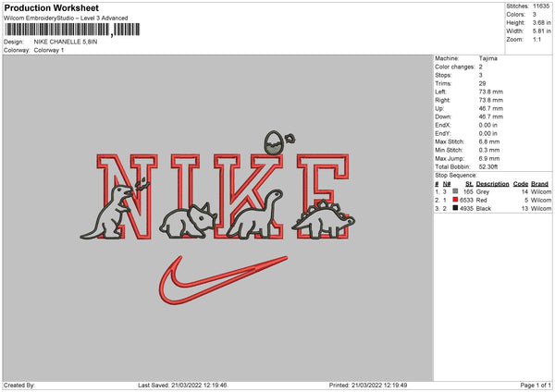Image resolution: width=555 pixels, height=392 pixels.
Task: Click thread code 6533 in the Red row
Action: click(x=466, y=201)
